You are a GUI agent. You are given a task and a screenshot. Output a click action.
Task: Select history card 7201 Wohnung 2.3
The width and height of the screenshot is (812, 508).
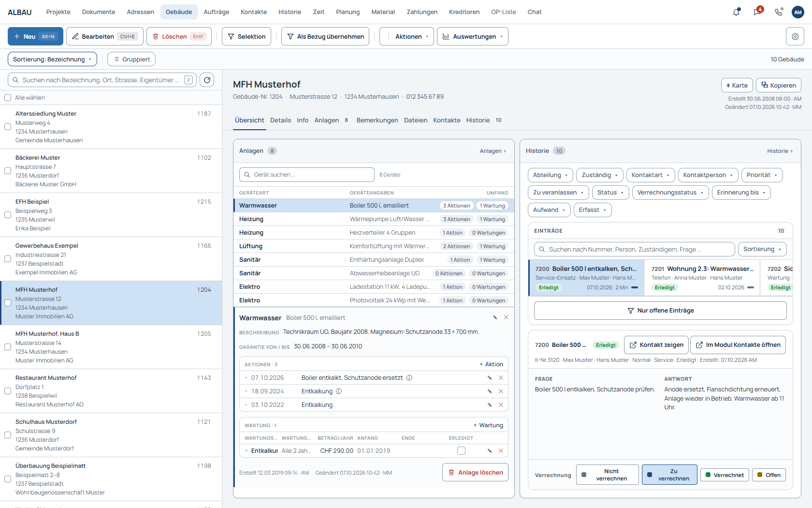[x=703, y=278]
